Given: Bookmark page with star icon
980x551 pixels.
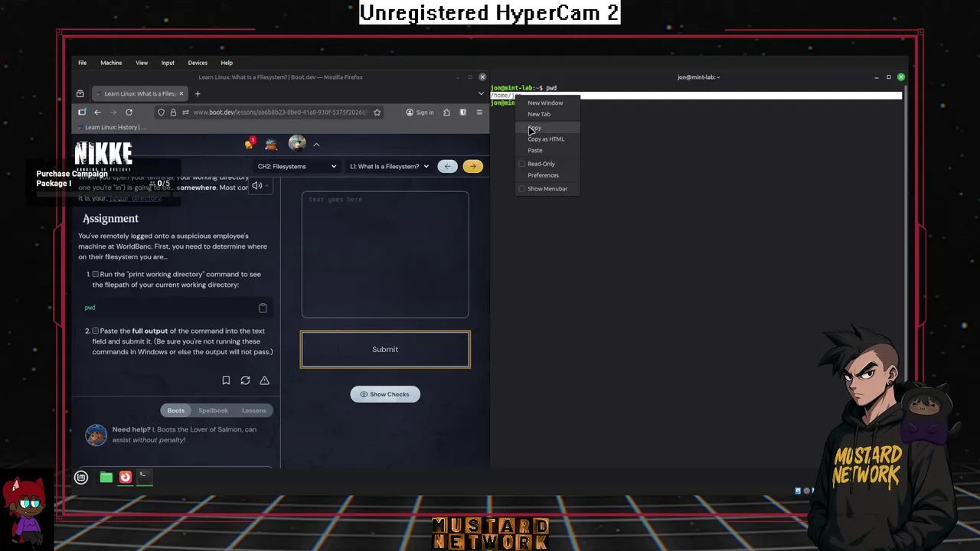Looking at the screenshot, I should coord(377,112).
